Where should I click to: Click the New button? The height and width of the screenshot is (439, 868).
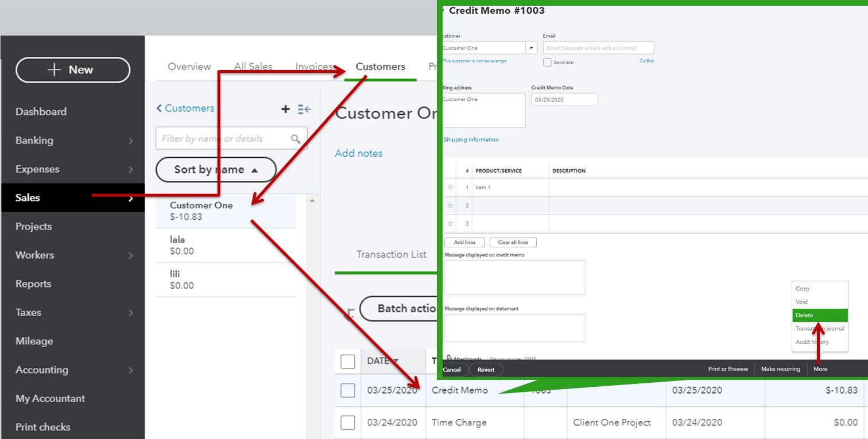(x=73, y=70)
